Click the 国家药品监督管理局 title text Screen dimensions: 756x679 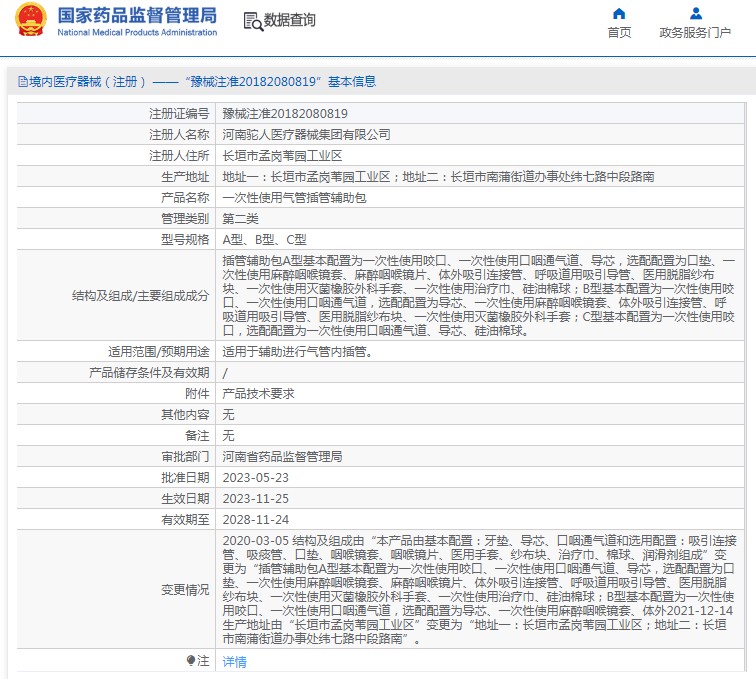(137, 15)
